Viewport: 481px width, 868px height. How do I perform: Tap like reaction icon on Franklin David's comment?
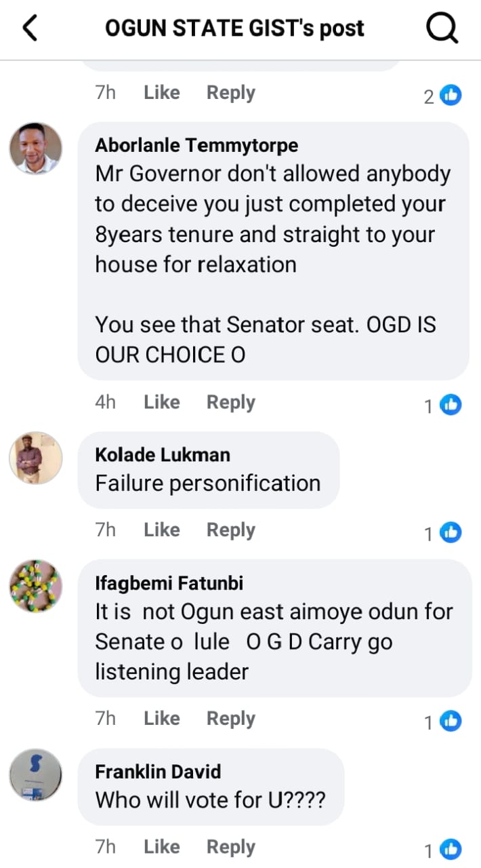[451, 849]
